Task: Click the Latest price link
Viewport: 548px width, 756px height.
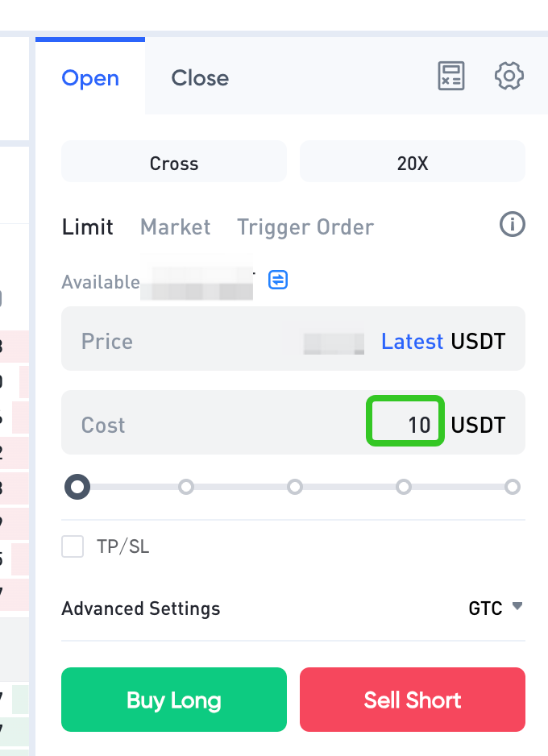Action: (412, 342)
